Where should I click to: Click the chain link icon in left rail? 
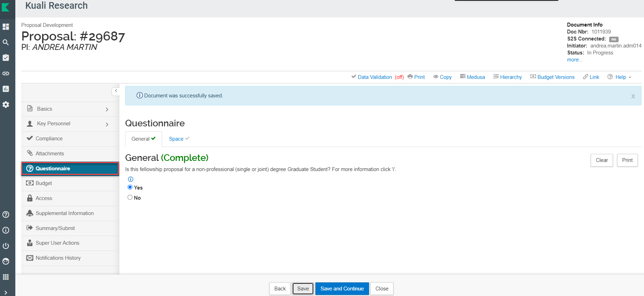(6, 73)
